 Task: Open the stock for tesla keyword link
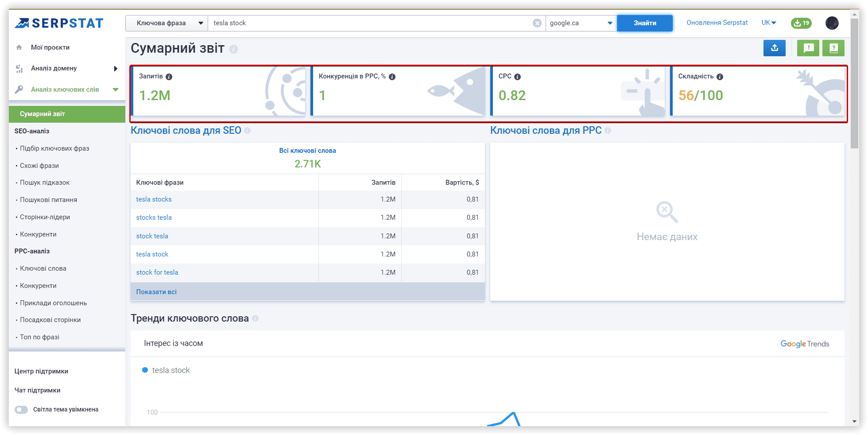(x=157, y=272)
